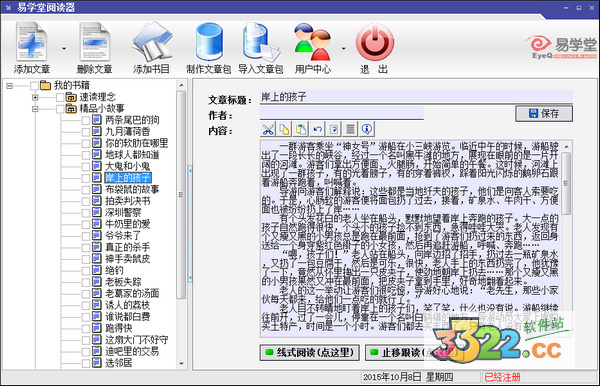Viewport: 600px width, 386px height.
Task: Select the 选邻居 article
Action: pos(119,363)
